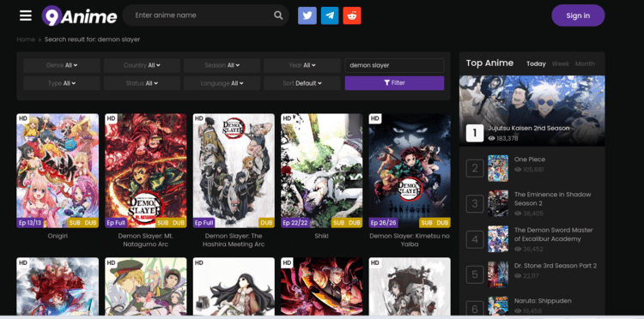This screenshot has width=644, height=319.
Task: Open Jujutsu Kaisen 2nd Season banner
Action: coord(532,111)
